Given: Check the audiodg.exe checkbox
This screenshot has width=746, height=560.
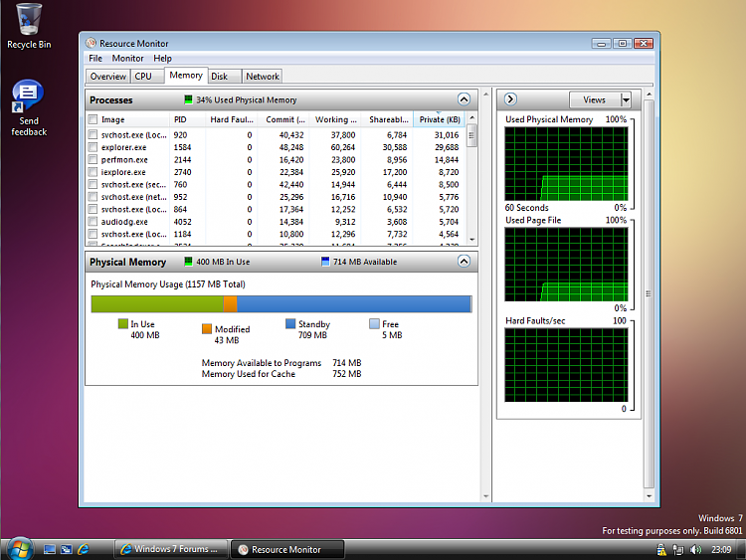Looking at the screenshot, I should click(x=93, y=221).
